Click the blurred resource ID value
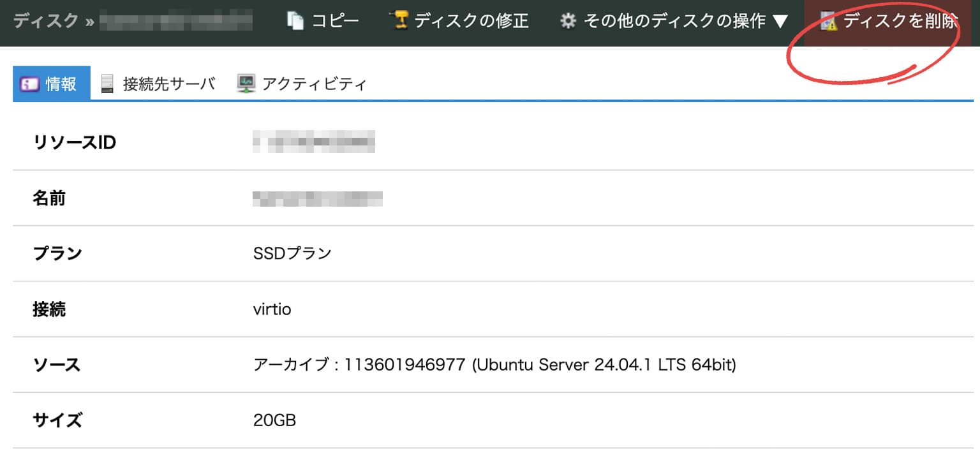Image resolution: width=980 pixels, height=458 pixels. tap(313, 142)
